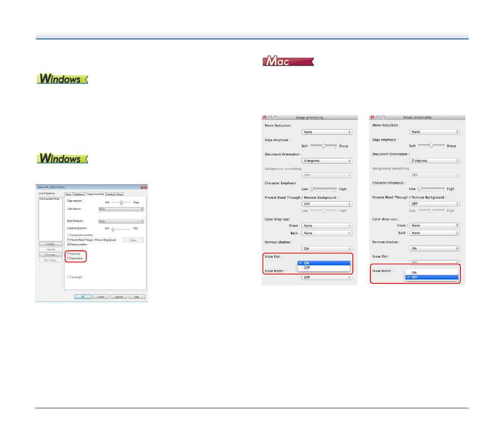Viewport: 504px width, 432px height.
Task: Click red close dot on left Mac window
Action: [x=265, y=117]
